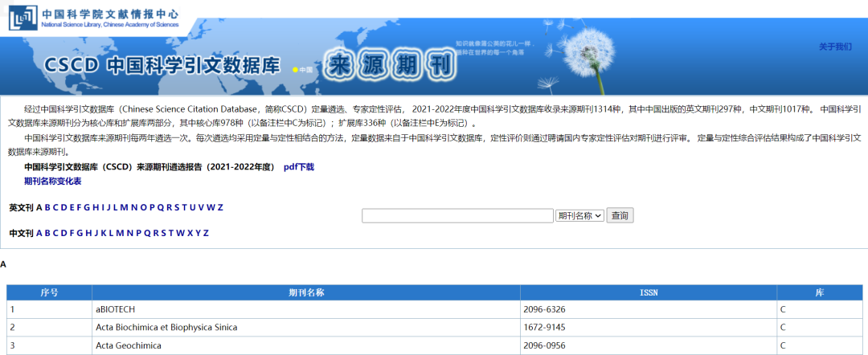
Task: Select letter O in 英文刊 row
Action: click(x=143, y=207)
